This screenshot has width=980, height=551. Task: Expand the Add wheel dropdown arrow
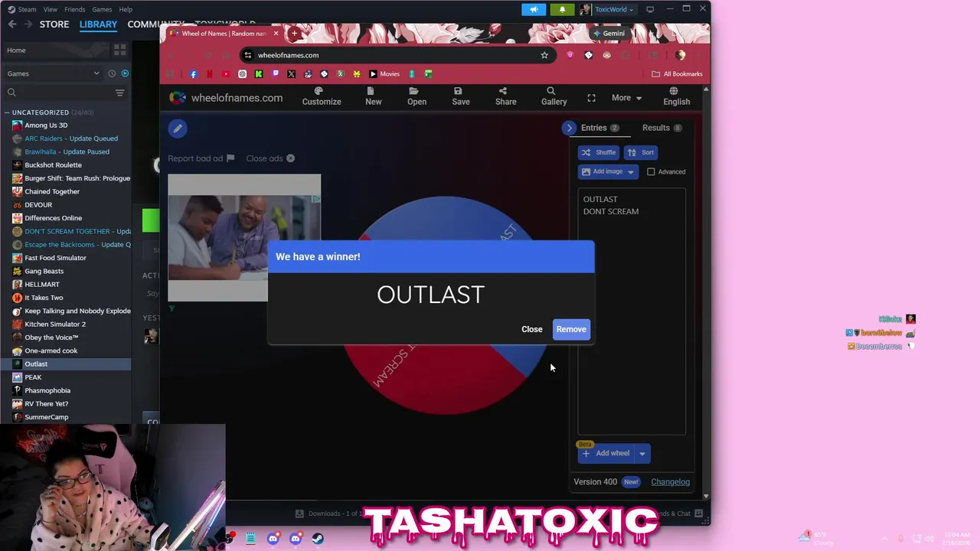pos(642,453)
